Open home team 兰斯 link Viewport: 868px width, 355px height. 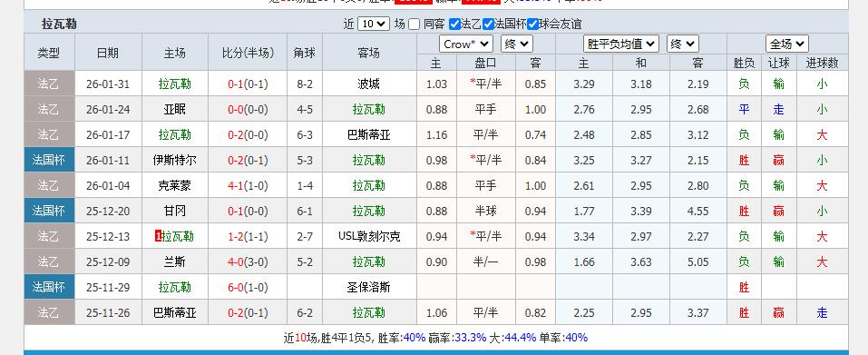(x=174, y=262)
